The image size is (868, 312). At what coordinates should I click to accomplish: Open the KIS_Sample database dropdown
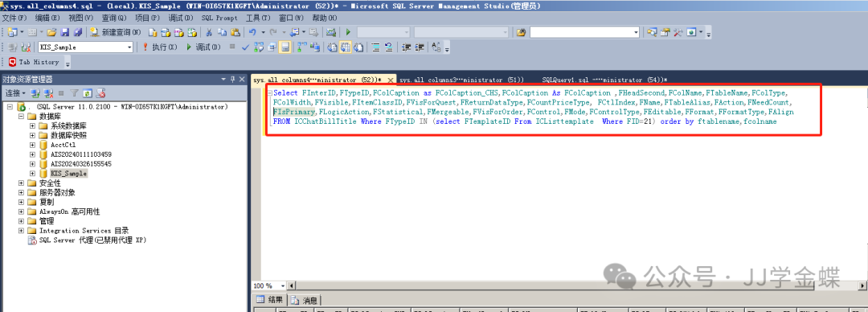click(x=130, y=47)
